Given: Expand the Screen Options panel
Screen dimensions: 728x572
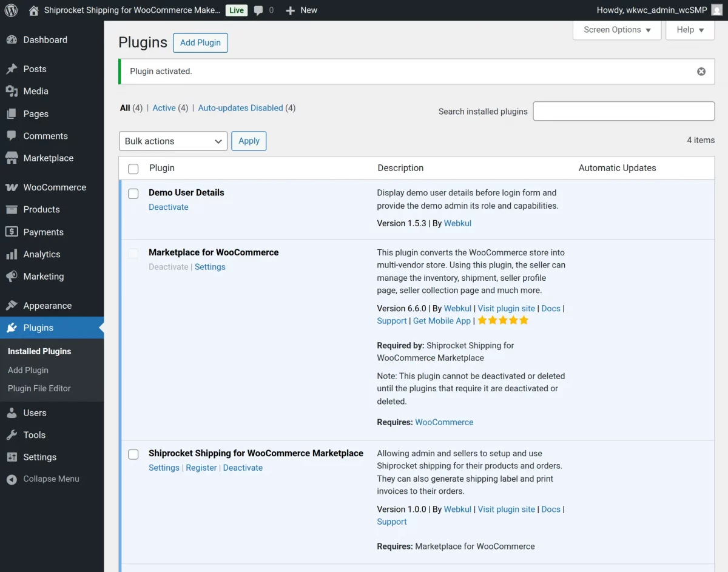Looking at the screenshot, I should click(617, 30).
